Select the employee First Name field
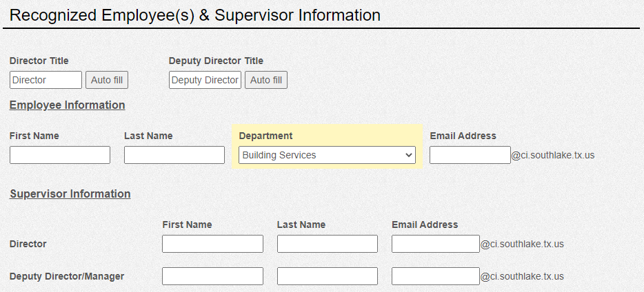This screenshot has height=292, width=644. click(x=60, y=155)
